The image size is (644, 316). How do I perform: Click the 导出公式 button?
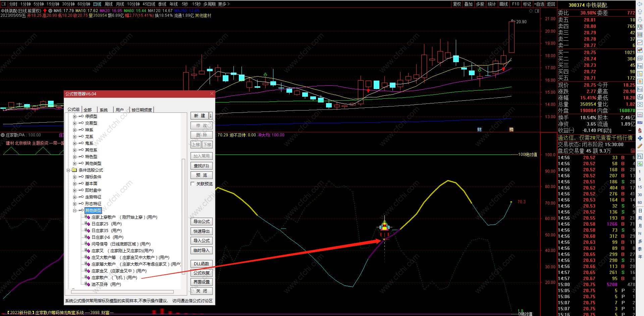click(x=201, y=222)
